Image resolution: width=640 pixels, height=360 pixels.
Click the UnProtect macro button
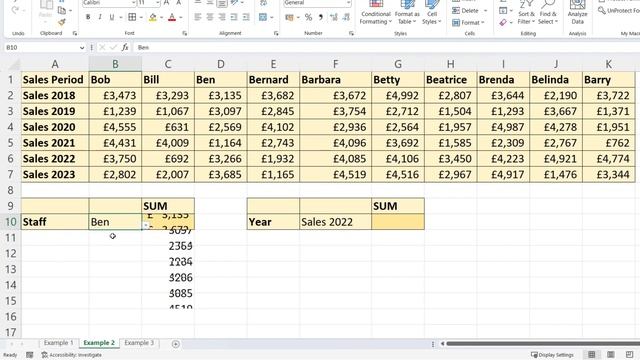(618, 11)
